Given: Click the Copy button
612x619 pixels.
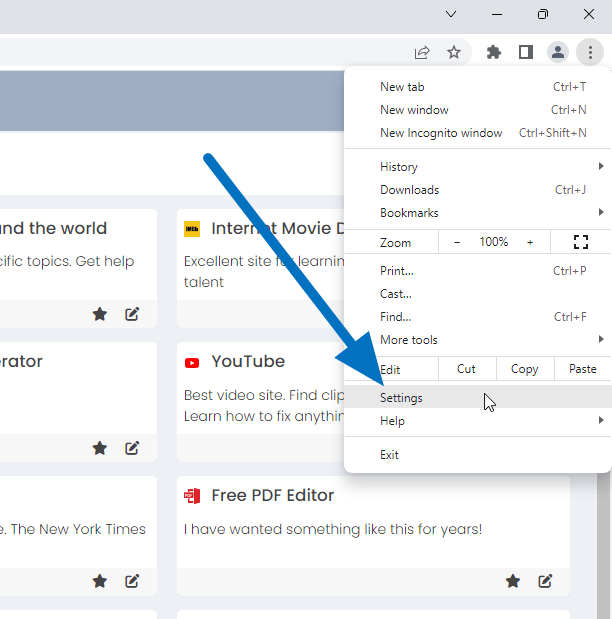Looking at the screenshot, I should (525, 369).
